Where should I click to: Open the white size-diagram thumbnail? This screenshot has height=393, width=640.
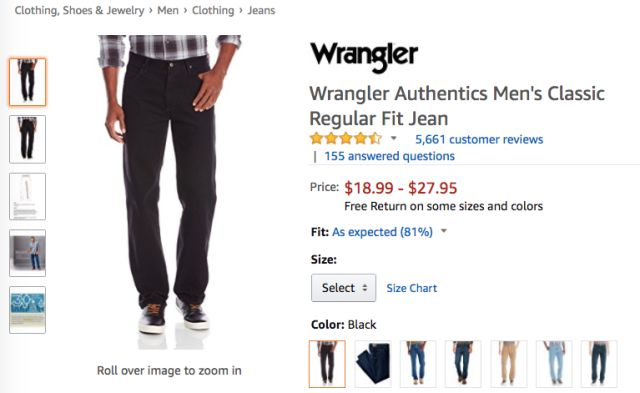click(28, 196)
